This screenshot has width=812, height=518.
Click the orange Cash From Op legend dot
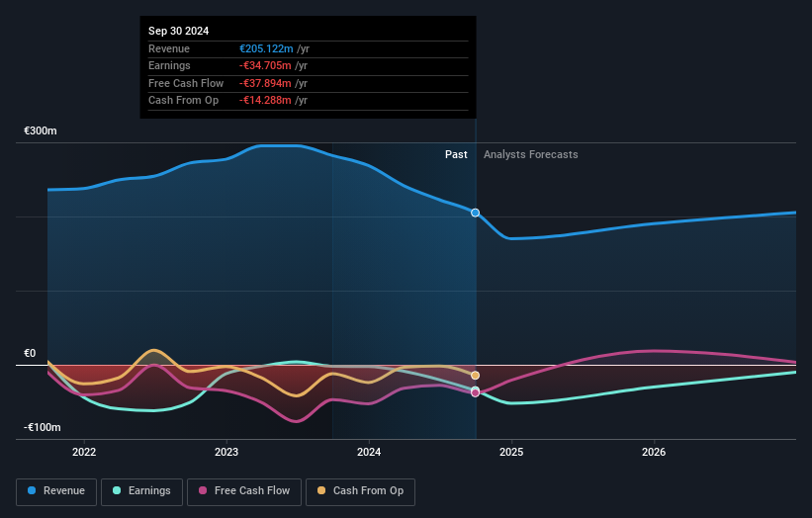click(x=321, y=490)
